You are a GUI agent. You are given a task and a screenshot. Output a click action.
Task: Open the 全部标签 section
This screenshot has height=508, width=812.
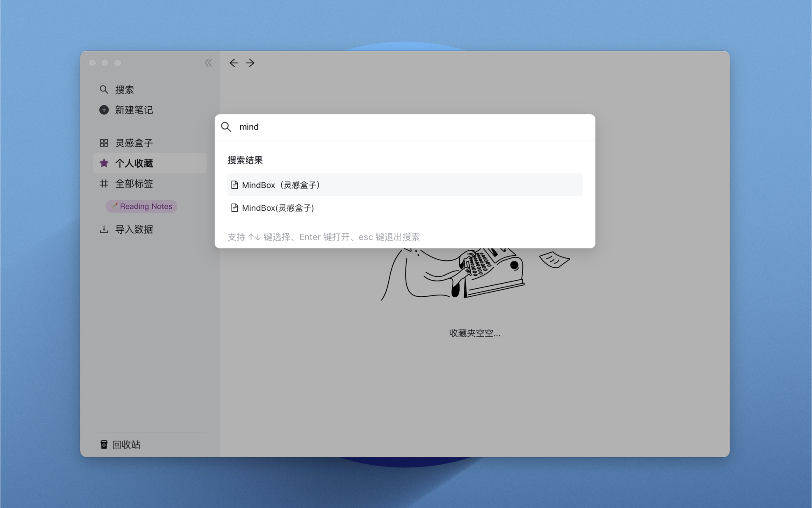pyautogui.click(x=134, y=184)
